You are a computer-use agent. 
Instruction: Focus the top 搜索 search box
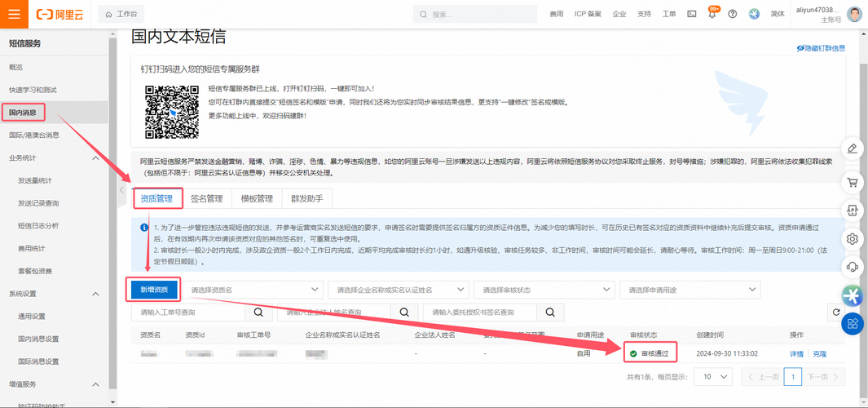pyautogui.click(x=475, y=15)
